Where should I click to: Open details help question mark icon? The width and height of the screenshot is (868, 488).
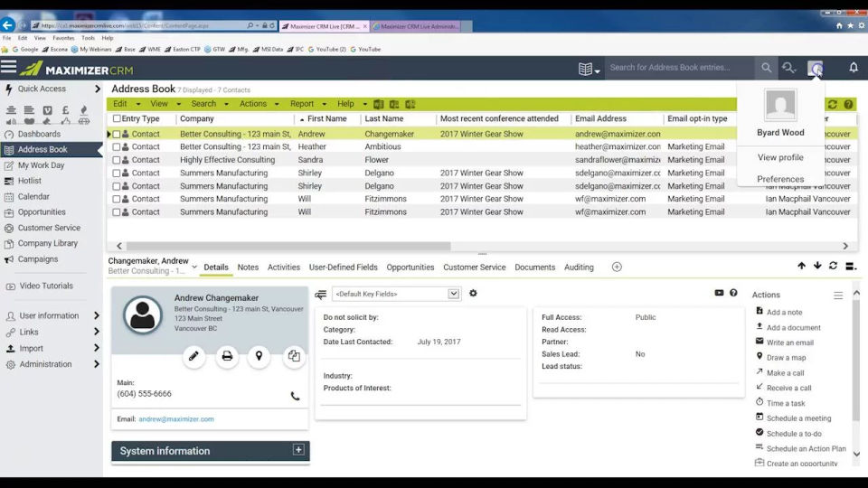[x=733, y=293]
